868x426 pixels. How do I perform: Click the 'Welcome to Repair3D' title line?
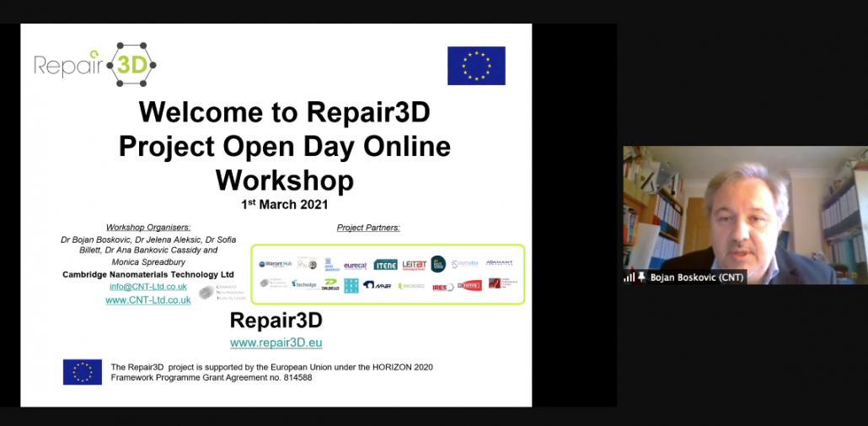pyautogui.click(x=285, y=111)
